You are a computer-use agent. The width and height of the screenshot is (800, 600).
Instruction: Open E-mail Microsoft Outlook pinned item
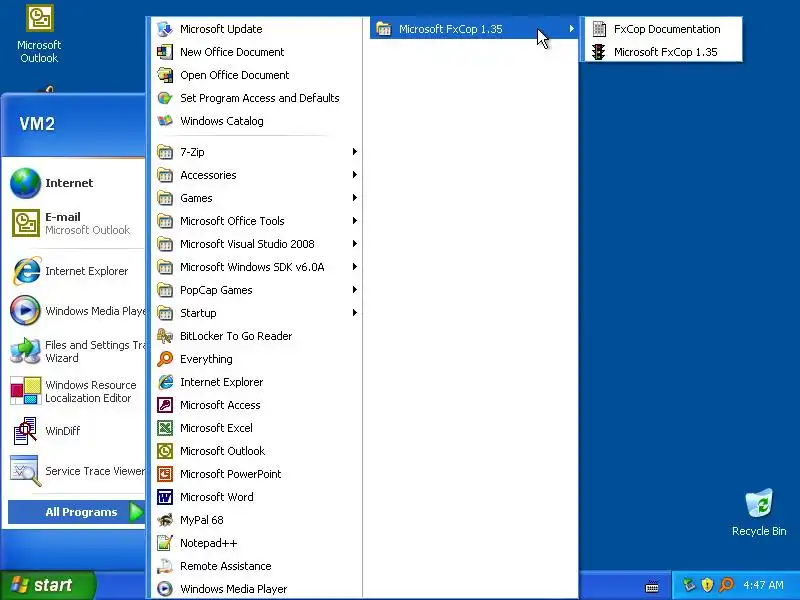(x=74, y=223)
